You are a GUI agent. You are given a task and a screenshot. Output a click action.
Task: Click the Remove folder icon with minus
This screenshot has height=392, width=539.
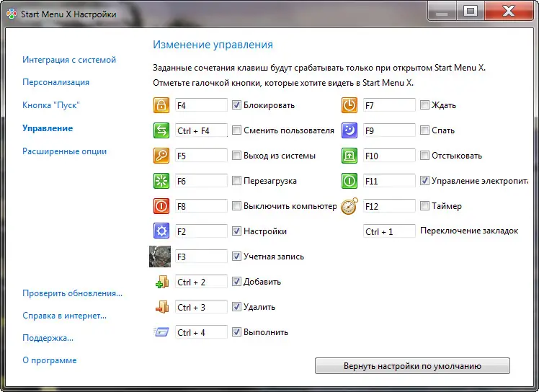pyautogui.click(x=162, y=307)
